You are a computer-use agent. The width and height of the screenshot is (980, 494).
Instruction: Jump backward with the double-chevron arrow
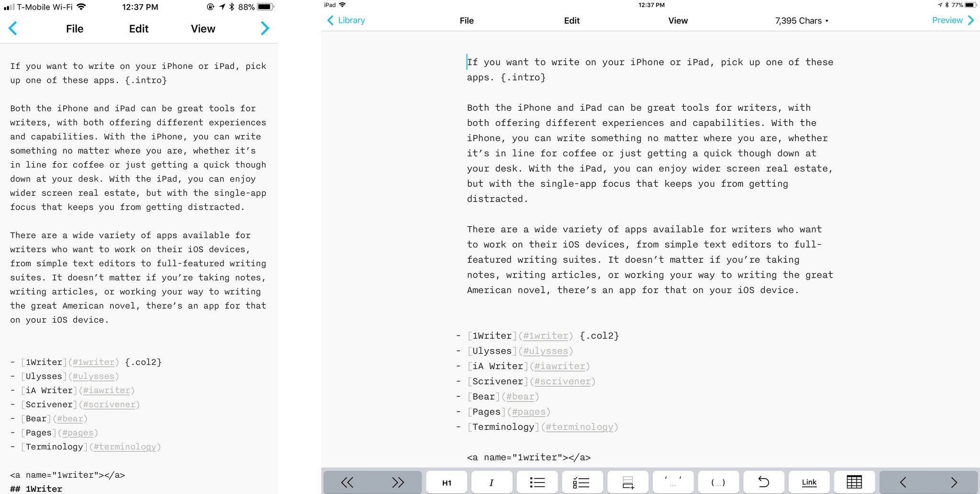(347, 482)
